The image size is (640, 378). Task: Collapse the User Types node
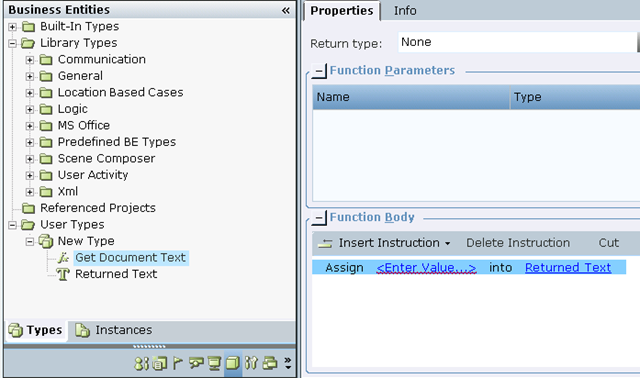pyautogui.click(x=13, y=225)
